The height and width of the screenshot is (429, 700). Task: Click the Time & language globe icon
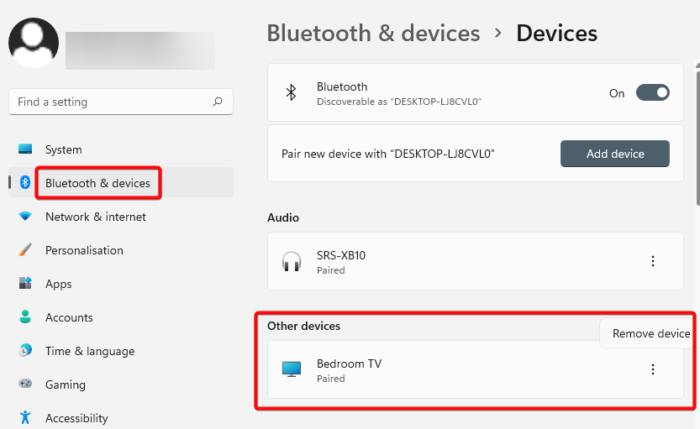(26, 351)
